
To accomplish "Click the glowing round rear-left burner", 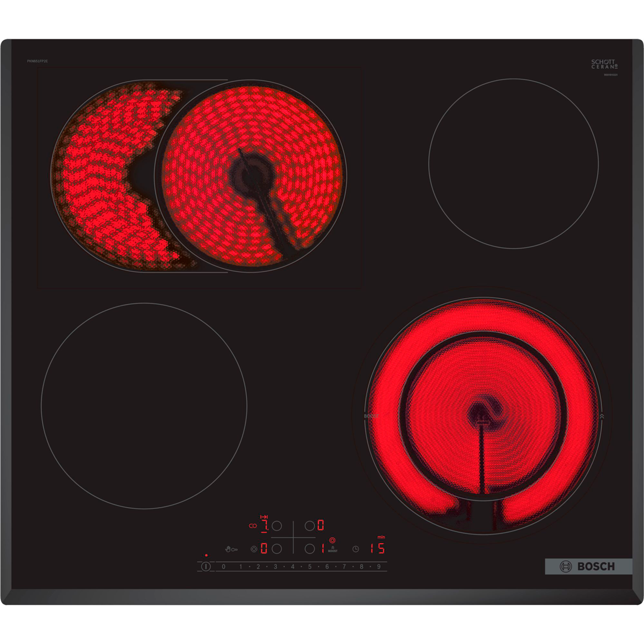I will [251, 175].
